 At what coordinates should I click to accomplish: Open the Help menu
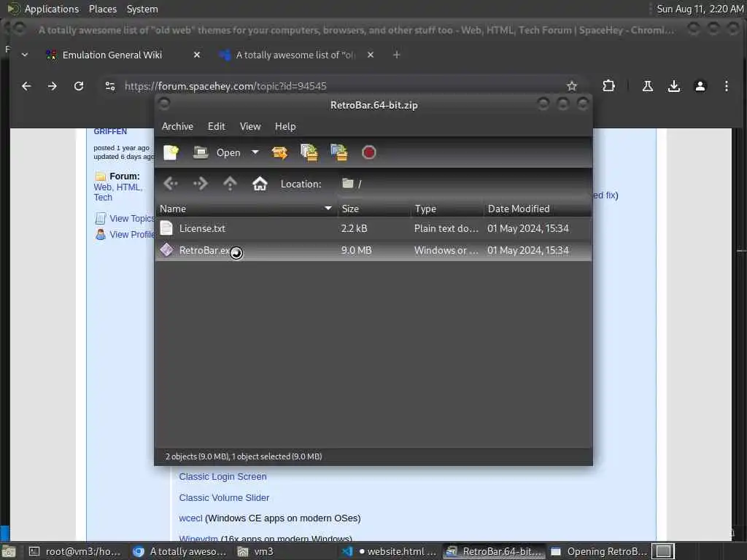click(x=285, y=126)
